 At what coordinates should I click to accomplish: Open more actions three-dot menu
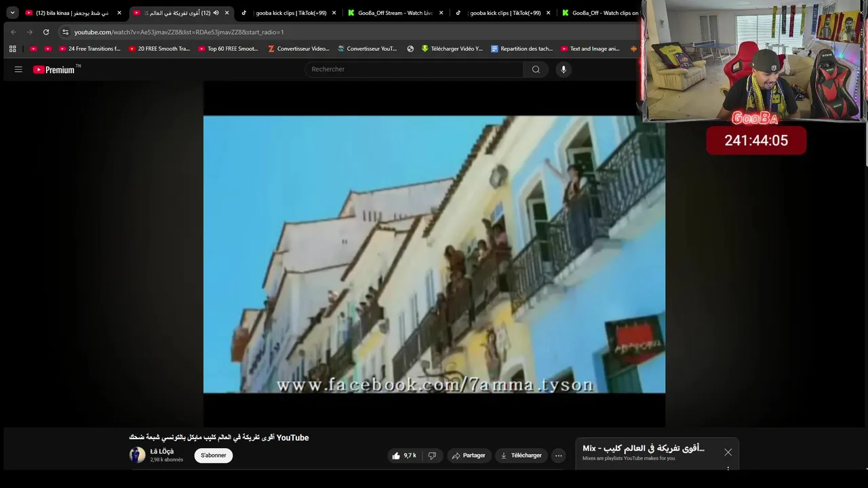(x=559, y=455)
